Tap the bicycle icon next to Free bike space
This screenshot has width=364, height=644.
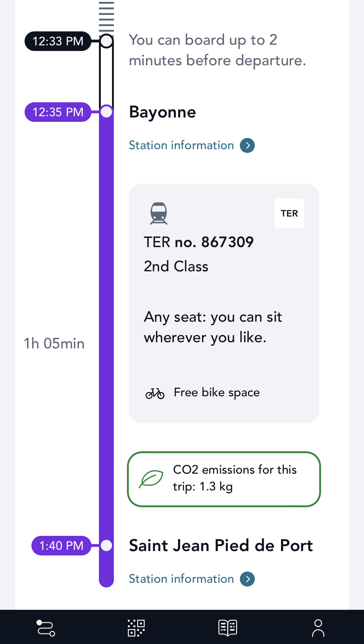(155, 393)
